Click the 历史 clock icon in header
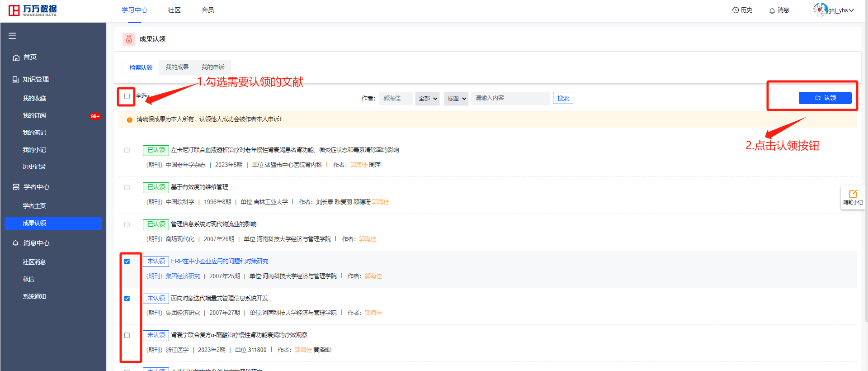 (x=735, y=10)
